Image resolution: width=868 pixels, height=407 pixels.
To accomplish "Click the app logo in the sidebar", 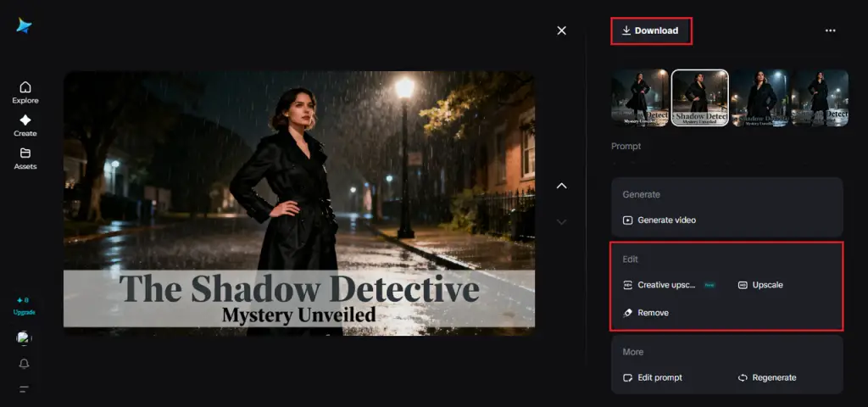I will click(x=24, y=25).
